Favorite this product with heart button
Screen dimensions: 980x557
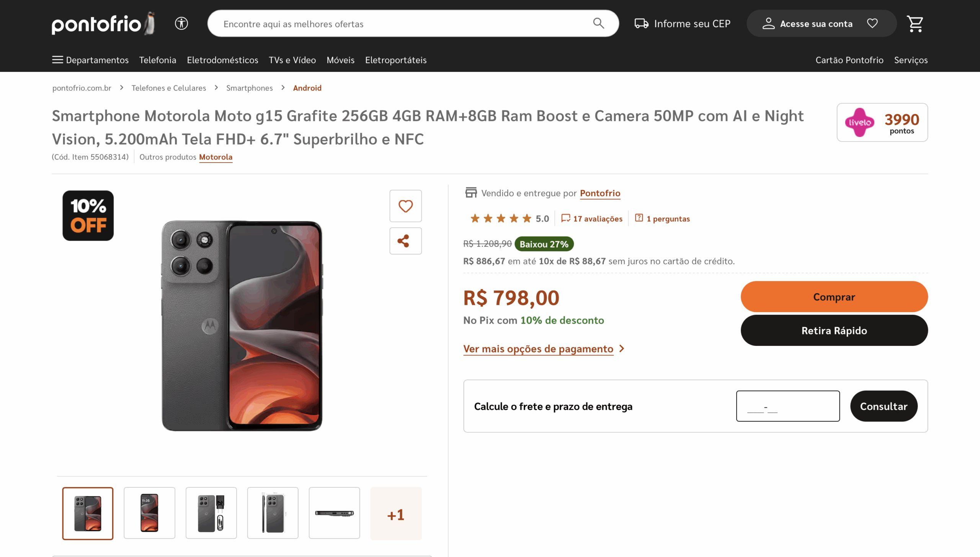tap(405, 206)
